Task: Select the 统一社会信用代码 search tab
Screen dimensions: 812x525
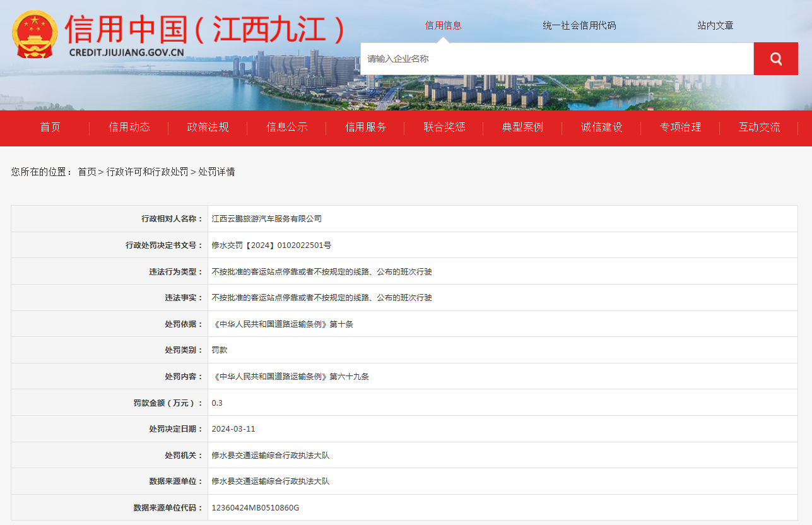Action: coord(579,26)
